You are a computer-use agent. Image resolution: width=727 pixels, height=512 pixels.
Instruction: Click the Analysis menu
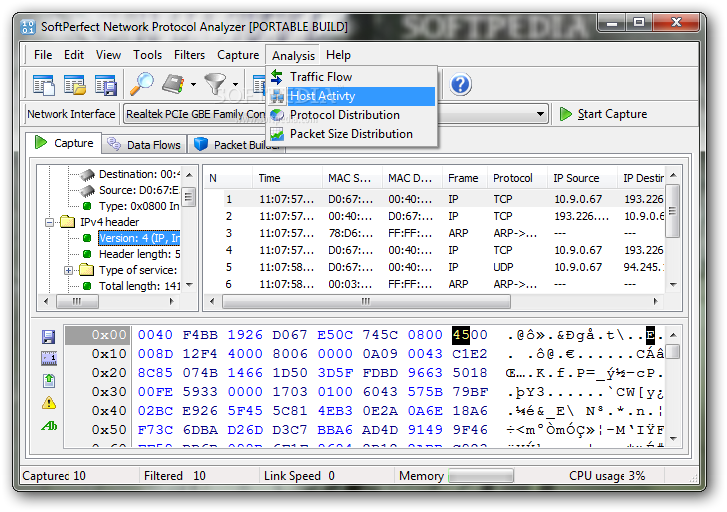coord(293,55)
